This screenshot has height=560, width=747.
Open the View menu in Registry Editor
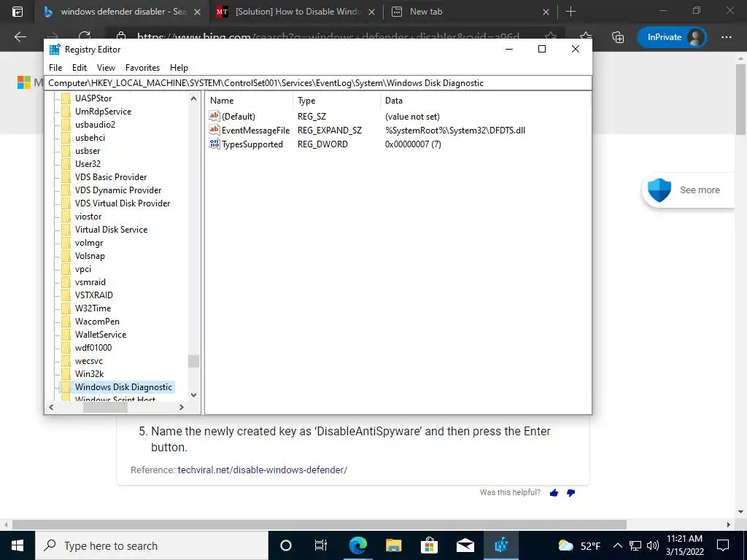point(106,68)
